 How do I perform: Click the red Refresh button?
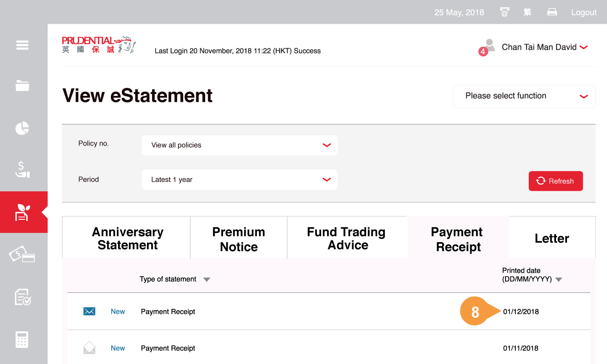click(x=556, y=181)
